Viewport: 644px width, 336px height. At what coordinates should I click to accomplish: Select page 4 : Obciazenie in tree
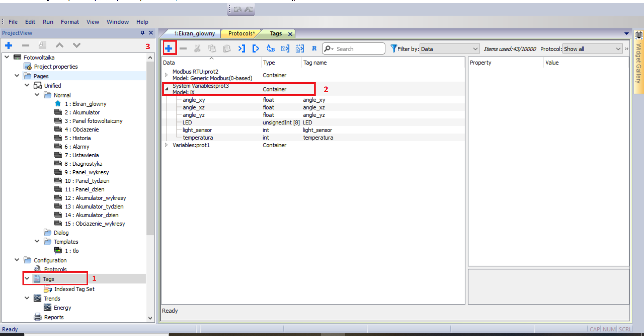pyautogui.click(x=82, y=129)
